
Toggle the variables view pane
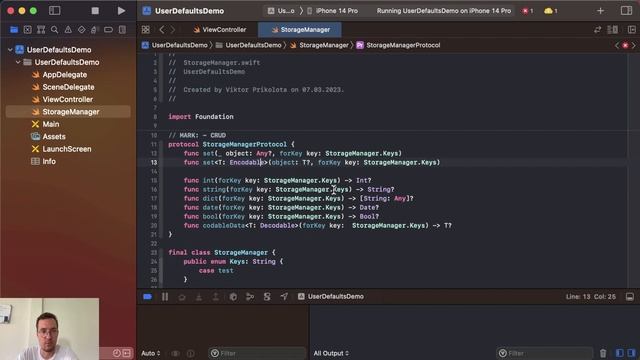[x=619, y=353]
